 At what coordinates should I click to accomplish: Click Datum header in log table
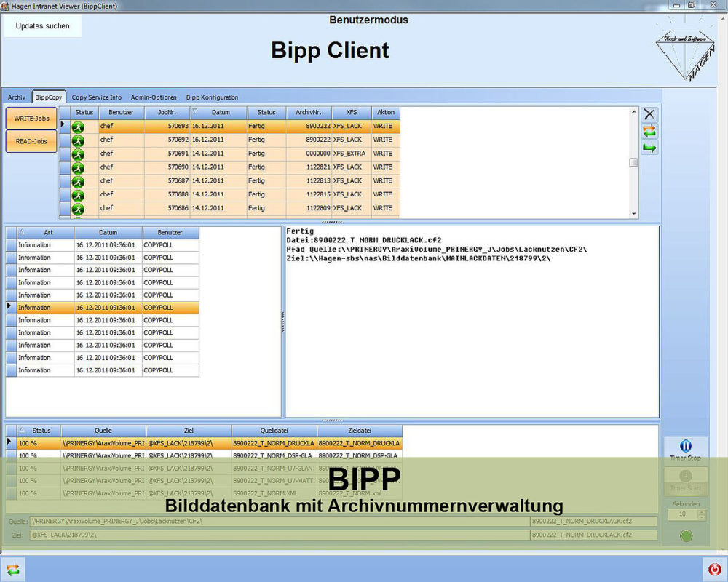[108, 233]
